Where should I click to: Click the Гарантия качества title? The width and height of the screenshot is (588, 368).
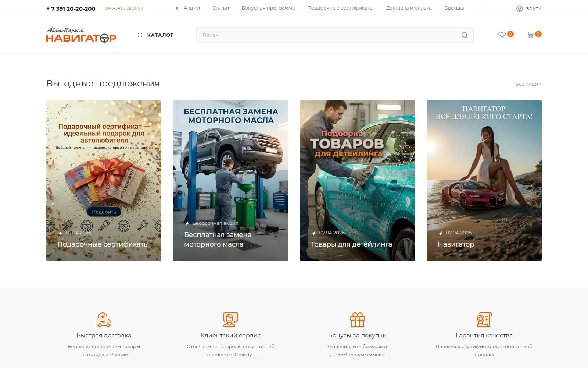coord(484,335)
